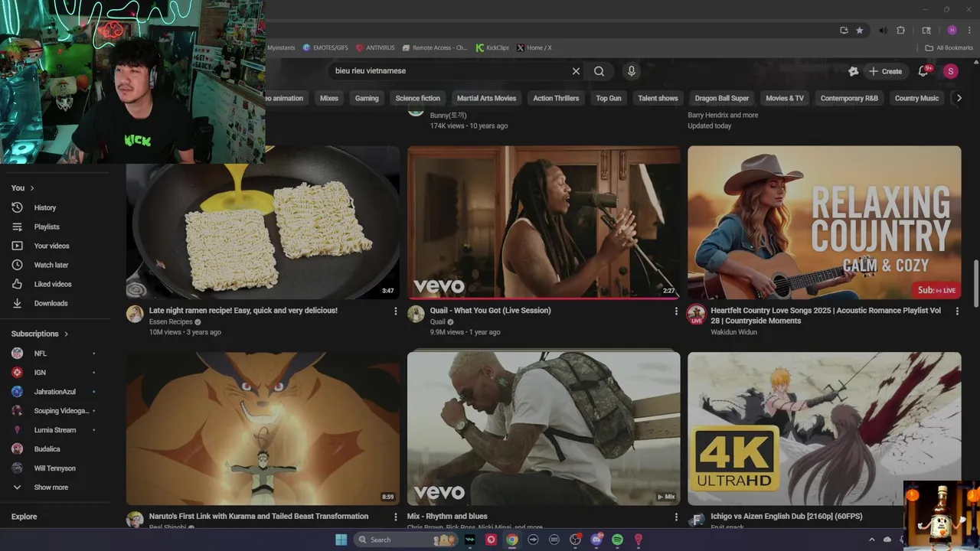Open the Windows Start menu
Viewport: 980px width, 551px height.
(341, 540)
